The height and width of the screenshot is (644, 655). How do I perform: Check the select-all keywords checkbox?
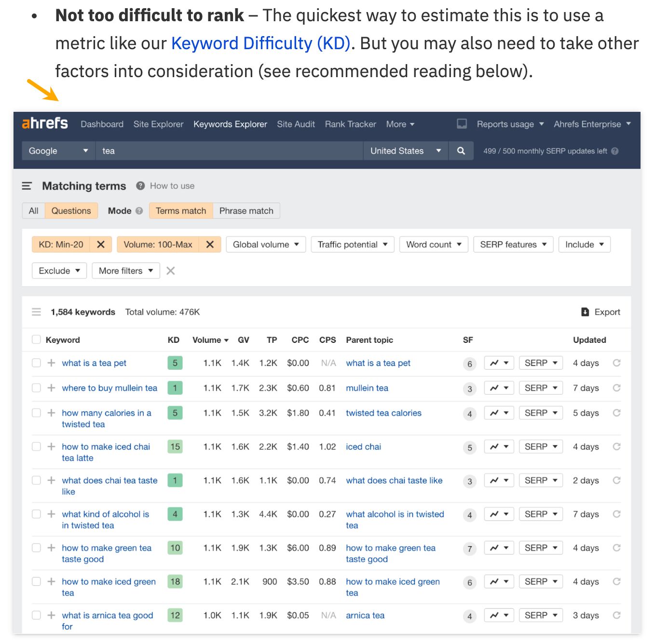coord(36,339)
